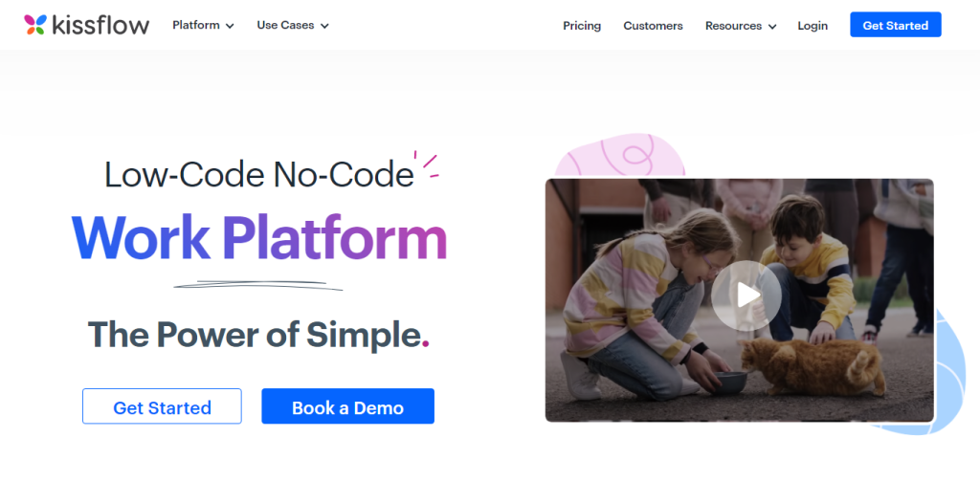Viewport: 980px width, 481px height.
Task: Click the chevron next to Platform
Action: [x=230, y=26]
